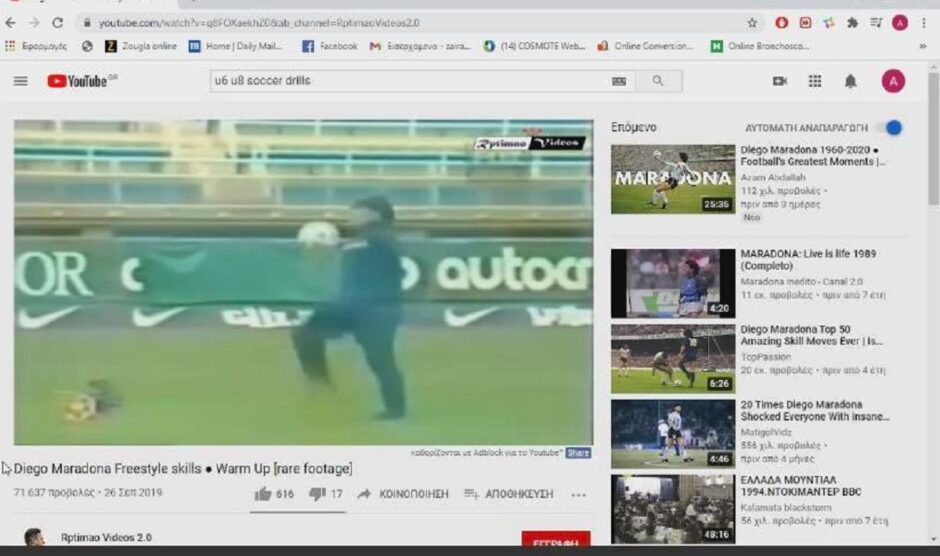Open 'Diego Maradona Top 50' video title

pyautogui.click(x=811, y=335)
